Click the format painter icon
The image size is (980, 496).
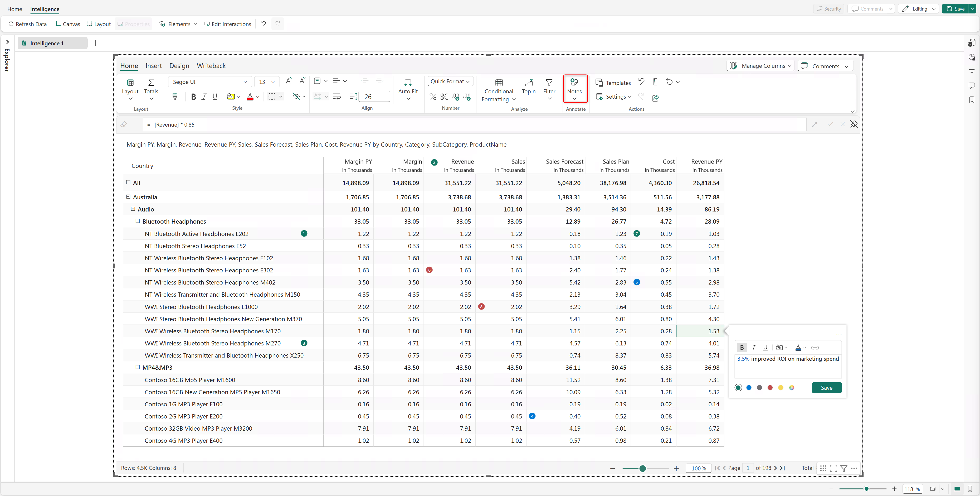175,97
